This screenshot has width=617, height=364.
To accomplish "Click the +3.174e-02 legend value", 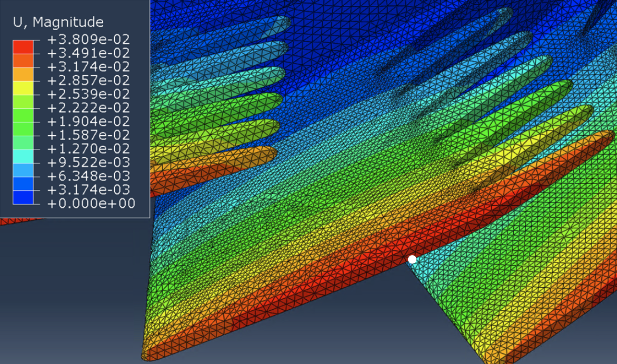I will click(x=88, y=67).
